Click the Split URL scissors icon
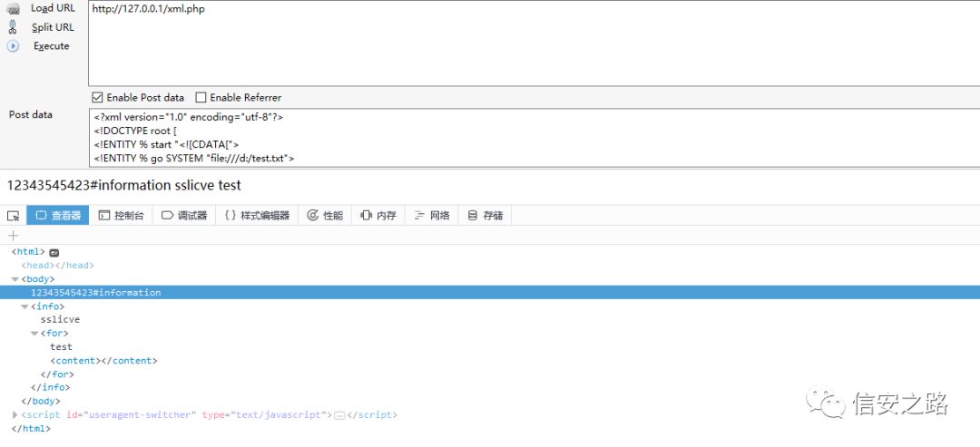 click(13, 27)
